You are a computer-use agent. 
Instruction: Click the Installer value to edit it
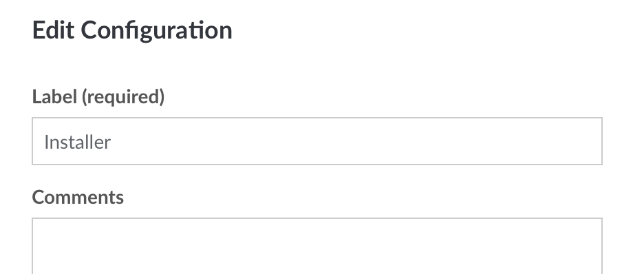[77, 142]
